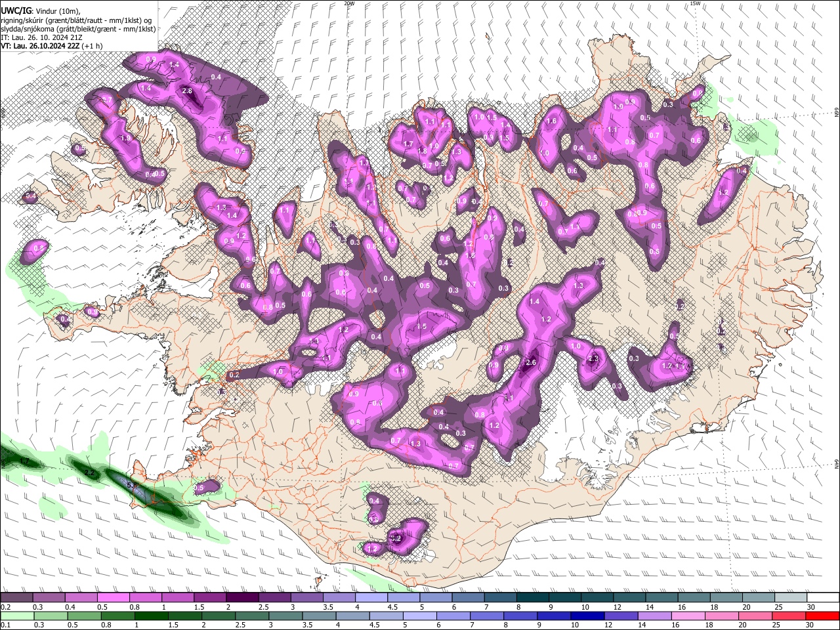Image resolution: width=840 pixels, height=630 pixels.
Task: Click the 15W longitude label
Action: click(x=695, y=3)
